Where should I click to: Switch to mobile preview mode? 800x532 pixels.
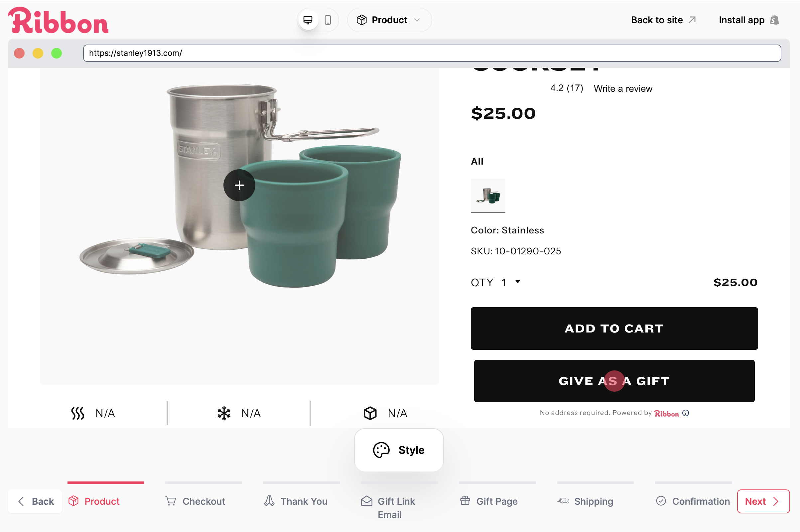(328, 20)
